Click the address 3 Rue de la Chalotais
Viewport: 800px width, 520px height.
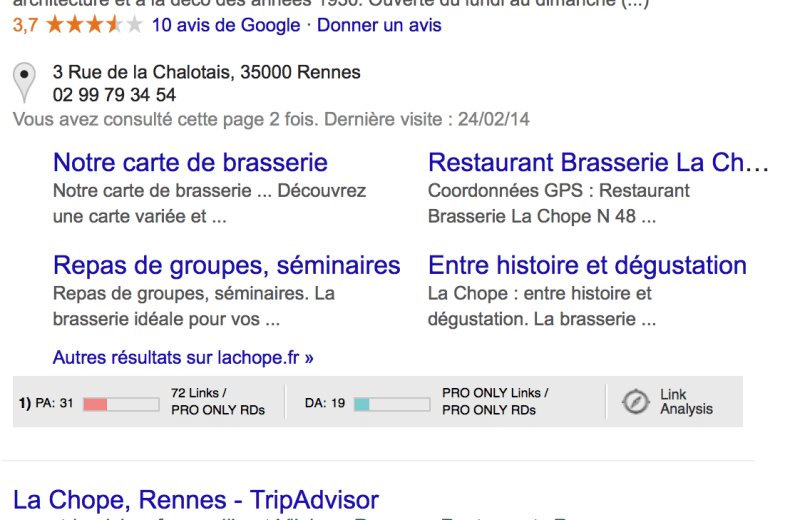206,72
